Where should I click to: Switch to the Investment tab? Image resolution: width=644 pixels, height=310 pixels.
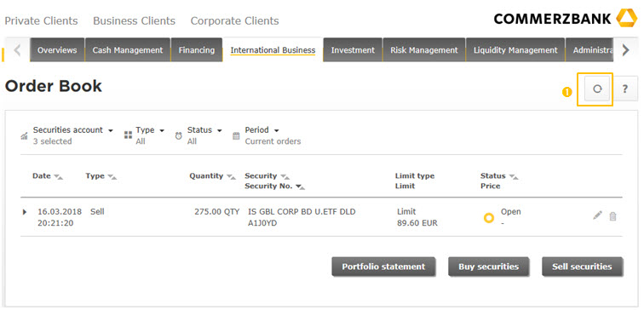[353, 50]
